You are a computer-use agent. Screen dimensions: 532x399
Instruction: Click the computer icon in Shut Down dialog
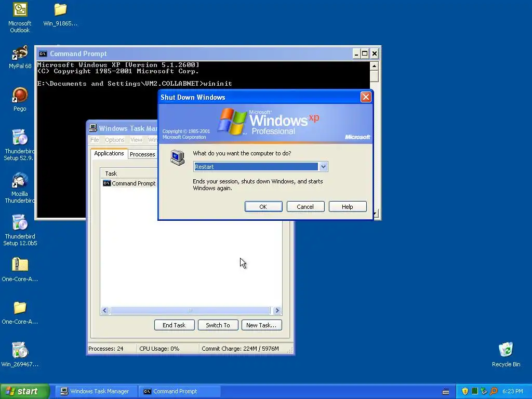(x=177, y=157)
